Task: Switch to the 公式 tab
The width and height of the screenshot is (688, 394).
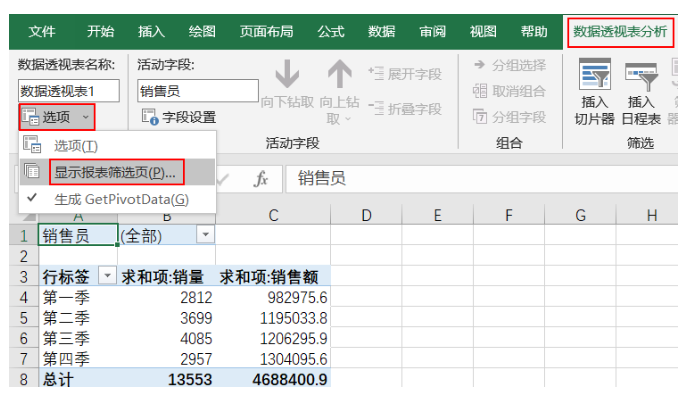Action: click(x=331, y=32)
